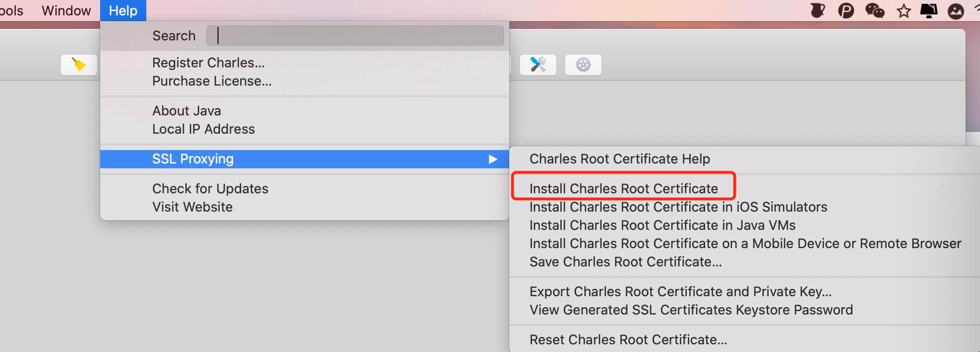Expand the SSL Proxying submenu
This screenshot has width=980, height=352.
(x=305, y=159)
